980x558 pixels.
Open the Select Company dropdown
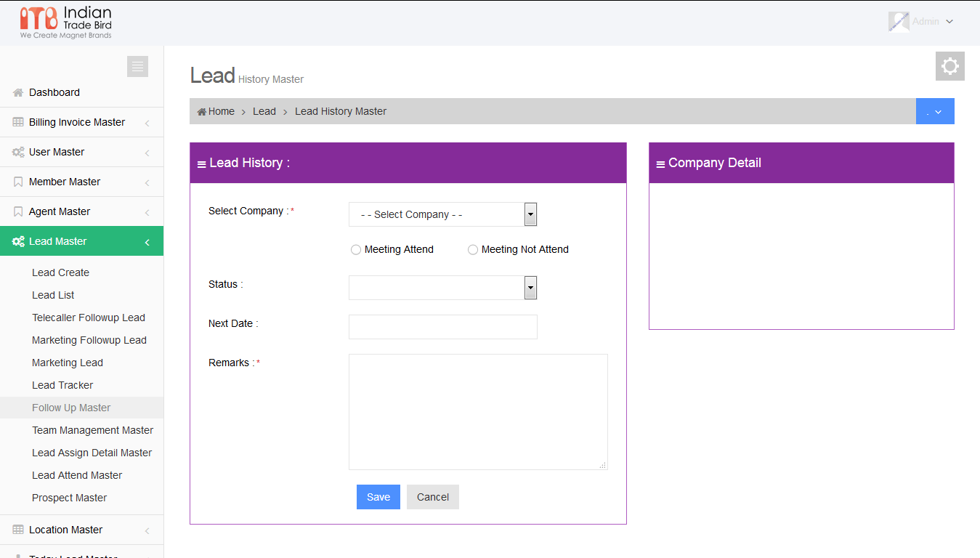click(442, 214)
